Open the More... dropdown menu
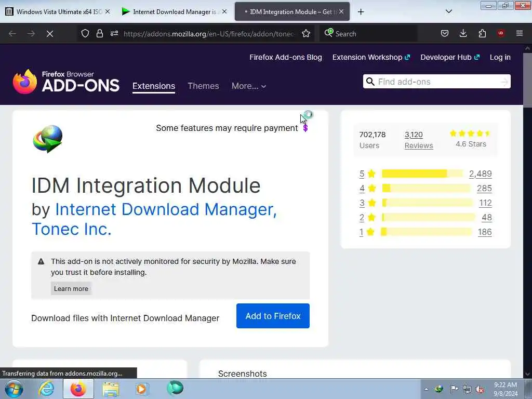Image resolution: width=532 pixels, height=399 pixels. tap(249, 86)
